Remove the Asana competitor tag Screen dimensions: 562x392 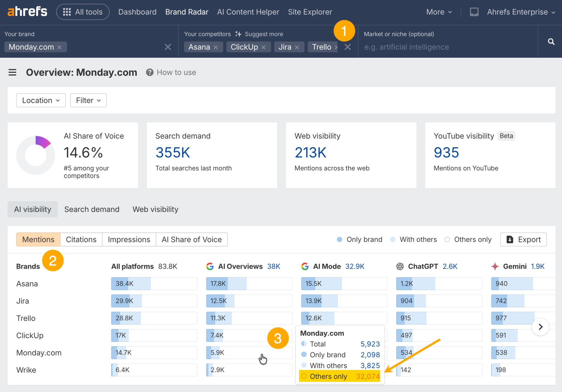pos(216,47)
